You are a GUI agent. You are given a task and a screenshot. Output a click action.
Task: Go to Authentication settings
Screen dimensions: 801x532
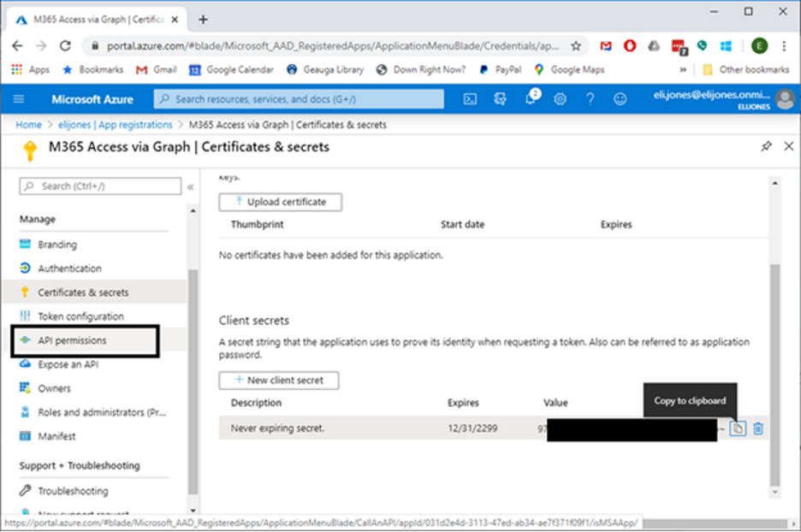[x=69, y=269]
